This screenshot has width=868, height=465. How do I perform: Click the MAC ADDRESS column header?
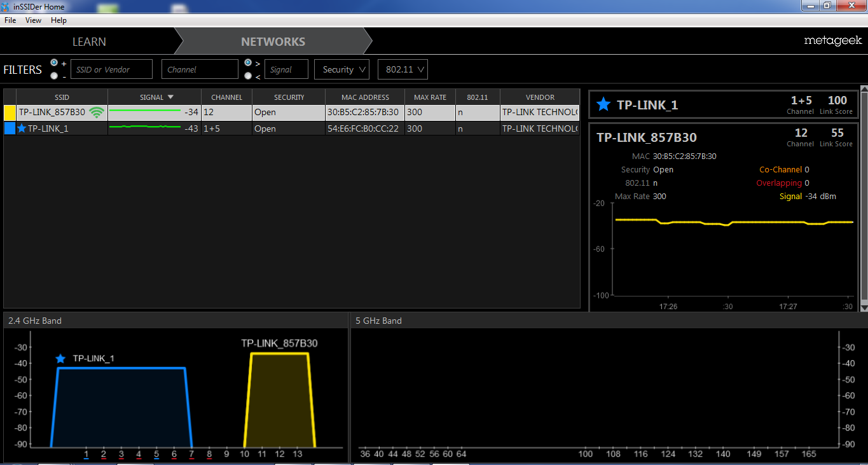click(364, 97)
